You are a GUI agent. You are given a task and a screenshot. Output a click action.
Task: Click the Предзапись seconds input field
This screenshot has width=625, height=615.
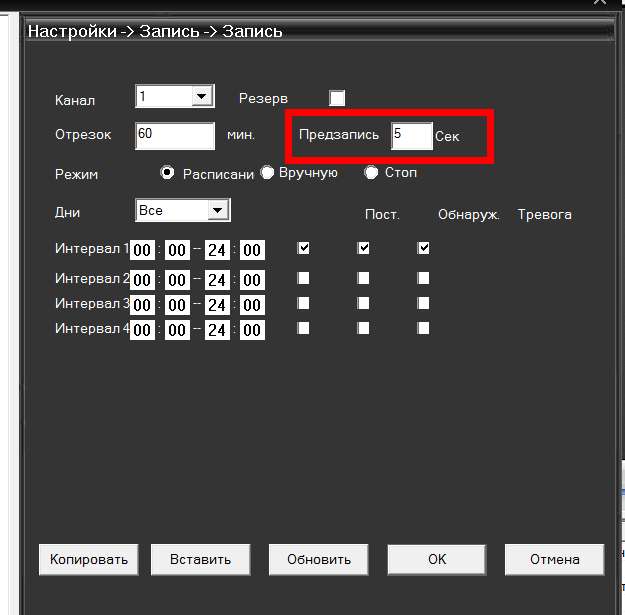tap(411, 136)
